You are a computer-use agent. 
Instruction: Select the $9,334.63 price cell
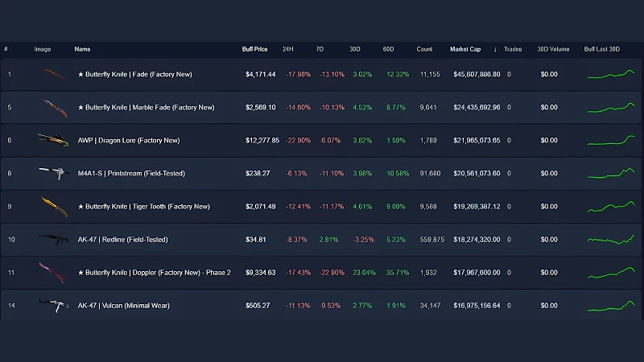tap(260, 273)
